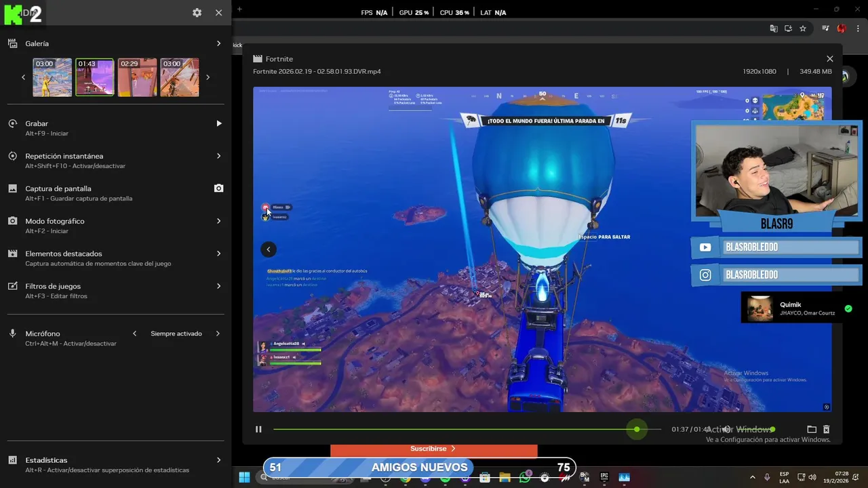
Task: Delete the Fortnite clip with trash icon
Action: [826, 429]
